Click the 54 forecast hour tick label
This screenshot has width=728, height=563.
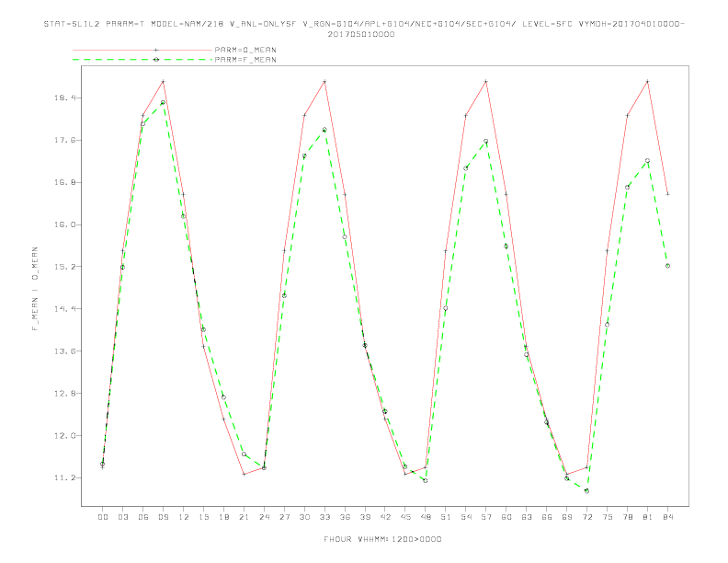(x=466, y=517)
